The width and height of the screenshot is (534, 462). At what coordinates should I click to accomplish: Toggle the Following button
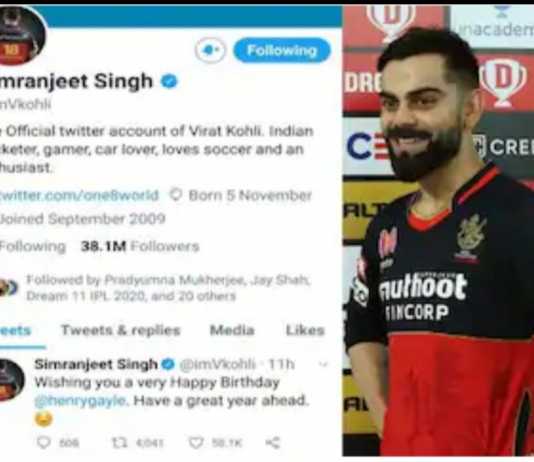coord(282,50)
